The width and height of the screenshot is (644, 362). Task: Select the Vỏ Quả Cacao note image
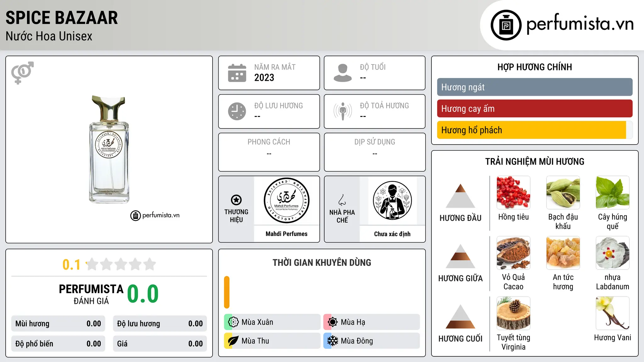[x=514, y=253]
